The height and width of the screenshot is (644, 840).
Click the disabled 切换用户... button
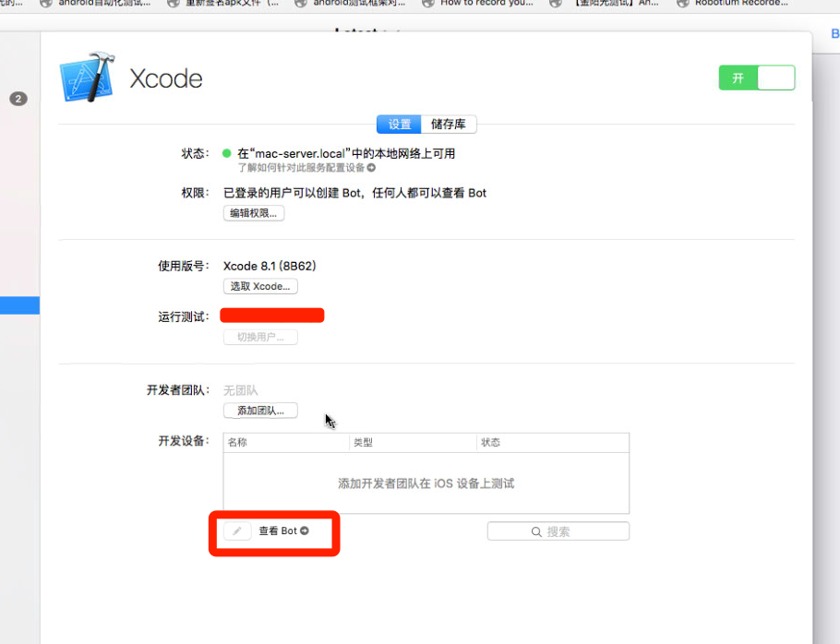coord(260,337)
